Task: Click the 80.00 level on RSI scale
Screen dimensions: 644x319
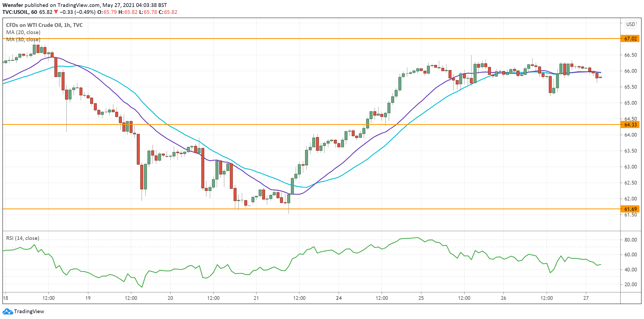Action: [630, 240]
